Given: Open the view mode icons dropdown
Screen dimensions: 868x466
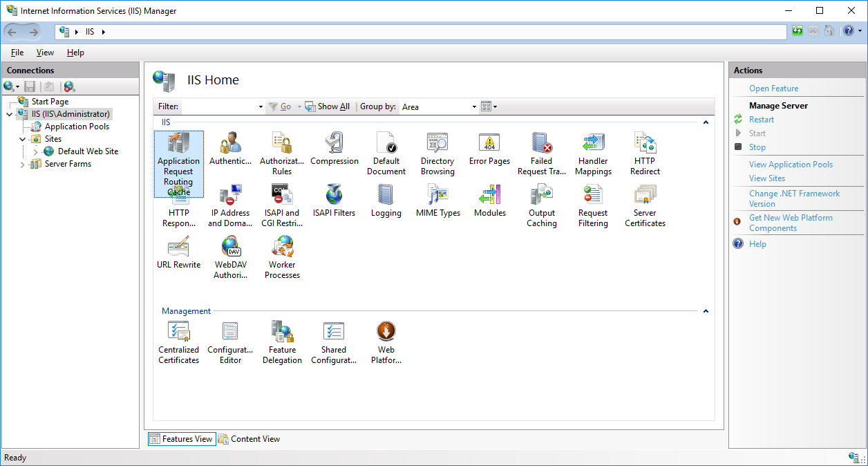Looking at the screenshot, I should click(x=489, y=106).
